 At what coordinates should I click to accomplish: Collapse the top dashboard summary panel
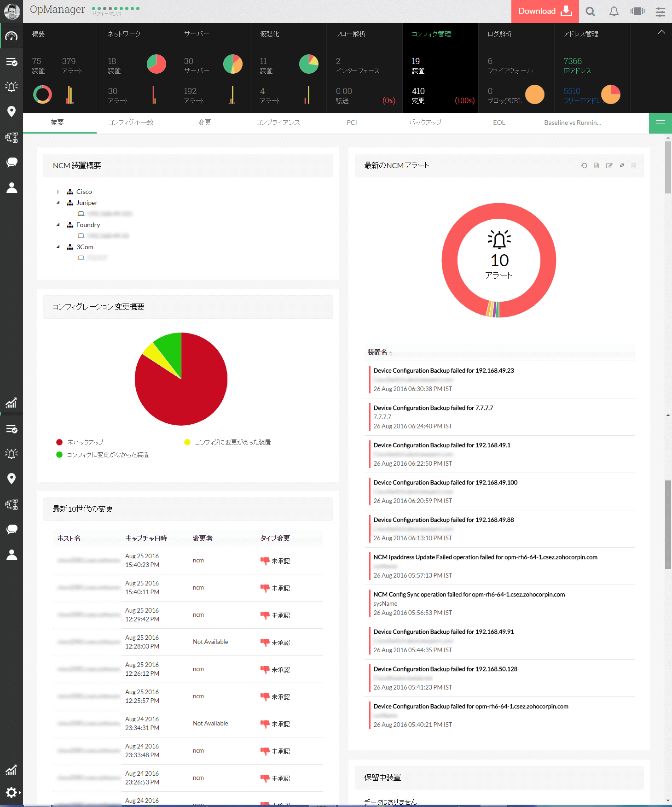(x=661, y=32)
